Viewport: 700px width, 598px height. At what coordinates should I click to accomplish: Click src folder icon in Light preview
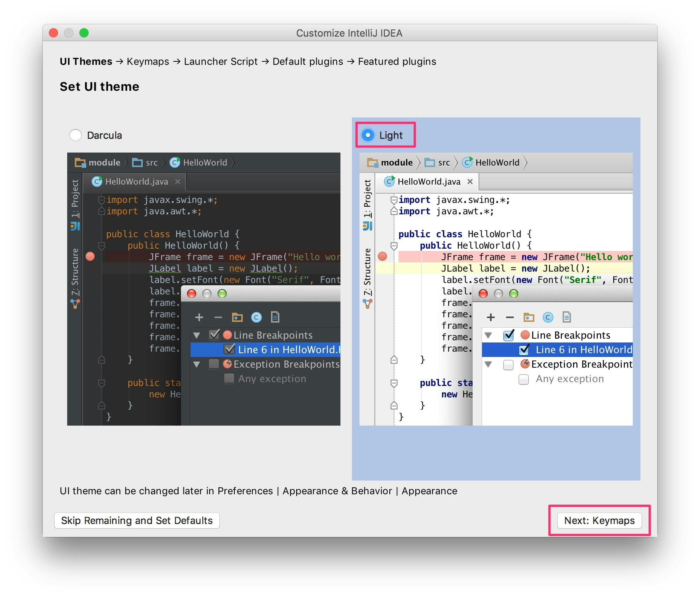pyautogui.click(x=430, y=163)
